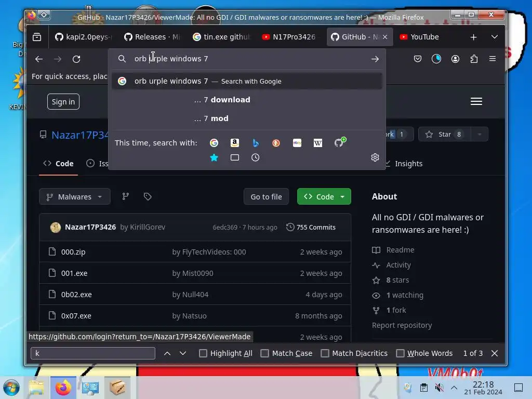Open the Firefox View icon in the tab bar
Screen dimensions: 532x399
[37, 37]
